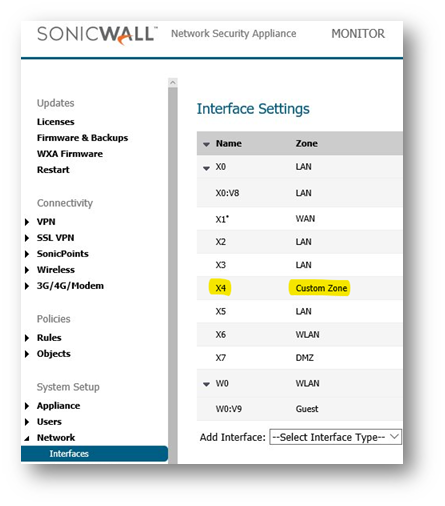Click the SonicWall logo
This screenshot has height=506, width=445.
[97, 35]
